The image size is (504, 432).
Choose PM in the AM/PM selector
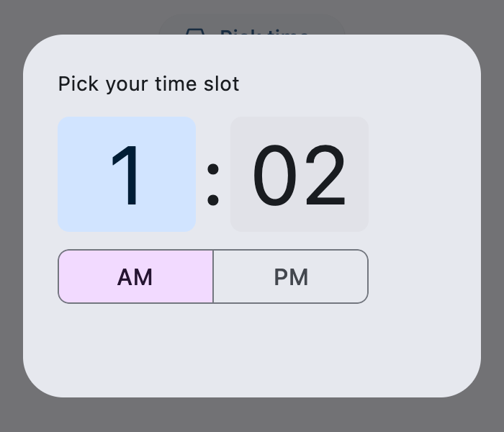291,276
